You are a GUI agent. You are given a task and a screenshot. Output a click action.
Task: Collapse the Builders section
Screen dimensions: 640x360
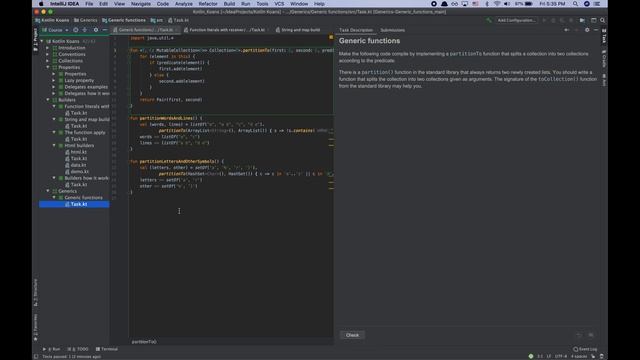point(48,100)
